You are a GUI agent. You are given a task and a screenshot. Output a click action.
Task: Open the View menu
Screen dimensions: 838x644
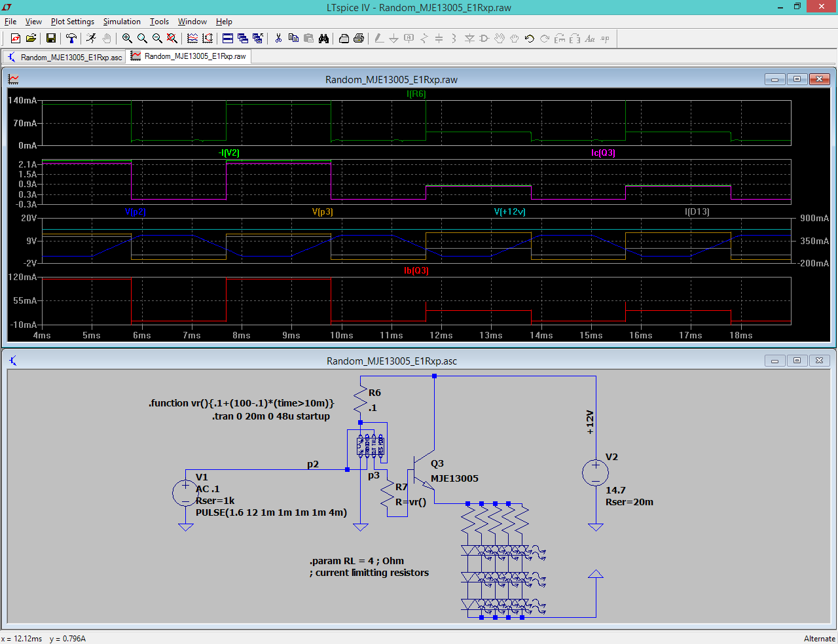pyautogui.click(x=33, y=22)
